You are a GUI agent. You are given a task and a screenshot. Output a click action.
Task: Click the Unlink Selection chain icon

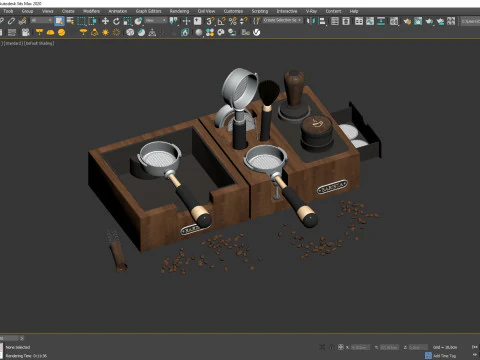click(12, 21)
